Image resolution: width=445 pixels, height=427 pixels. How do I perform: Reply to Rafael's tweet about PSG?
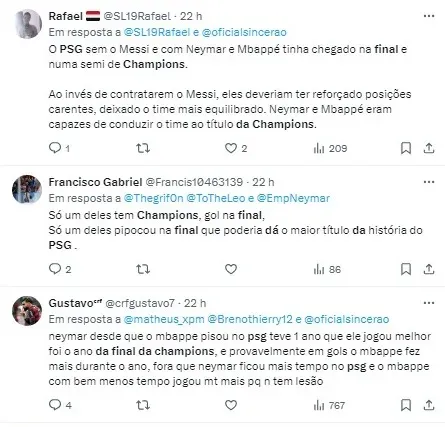(55, 148)
